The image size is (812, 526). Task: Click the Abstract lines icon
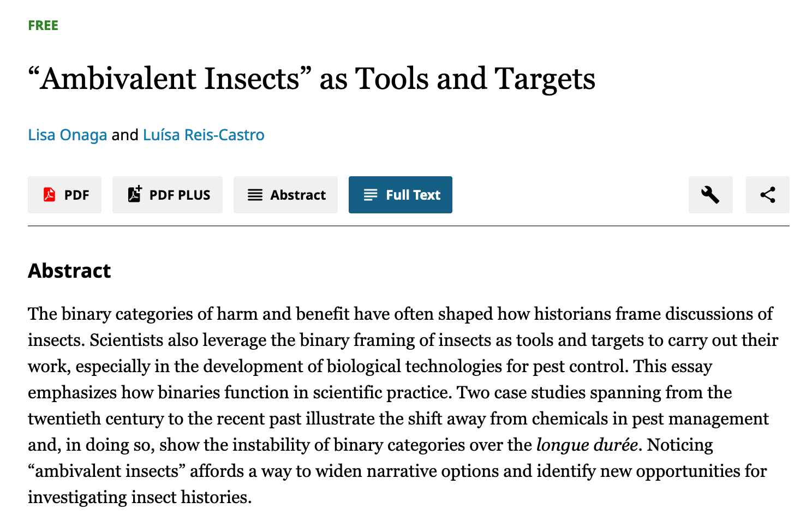click(255, 195)
